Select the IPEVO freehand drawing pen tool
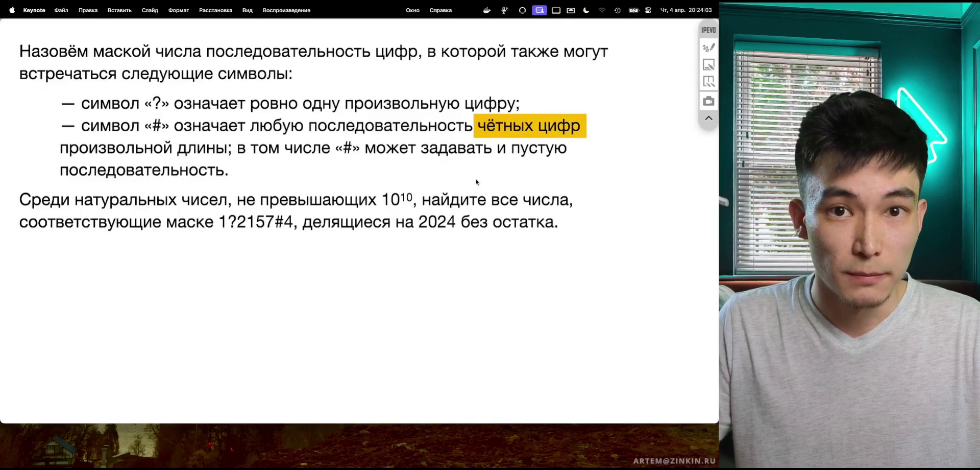Image resolution: width=980 pixels, height=470 pixels. coord(708,47)
